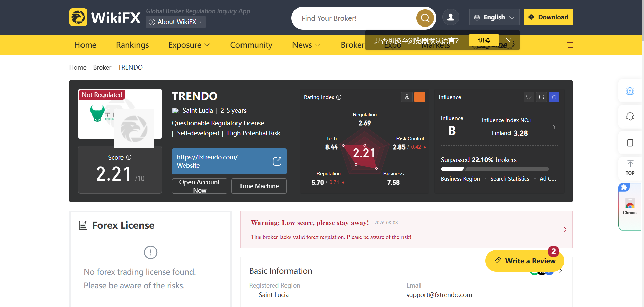The image size is (644, 307).
Task: Click the search magnifier button
Action: [x=425, y=18]
